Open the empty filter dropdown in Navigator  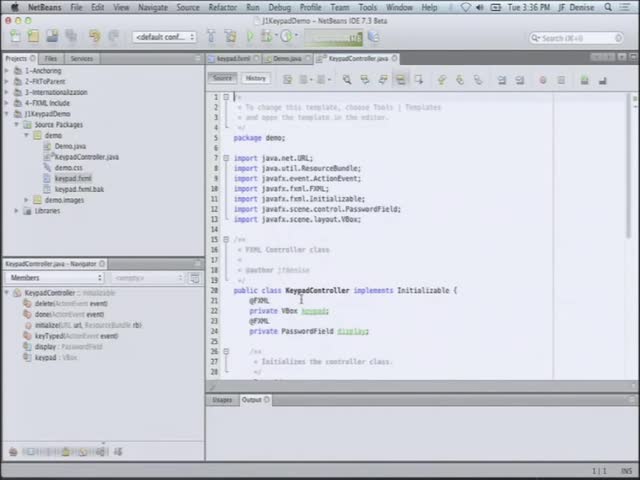tap(147, 278)
